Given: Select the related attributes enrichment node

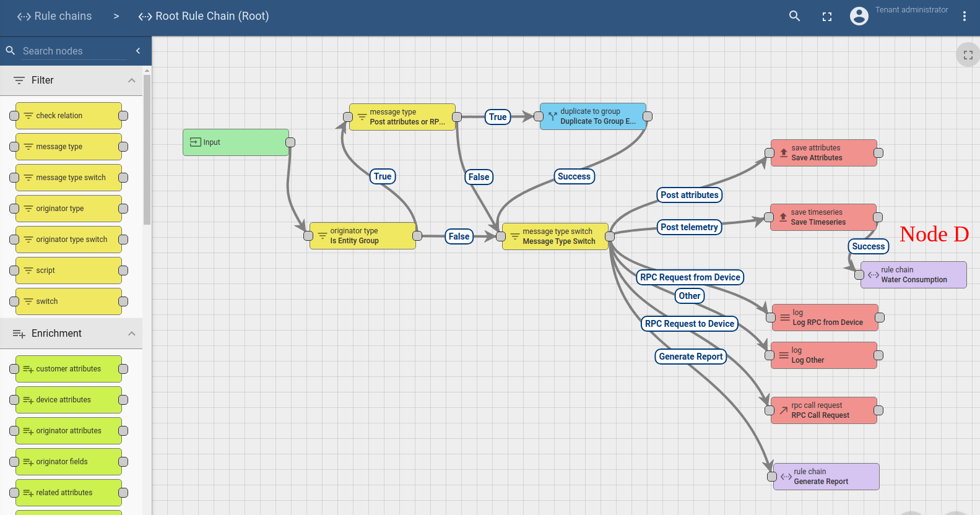Looking at the screenshot, I should (x=69, y=493).
